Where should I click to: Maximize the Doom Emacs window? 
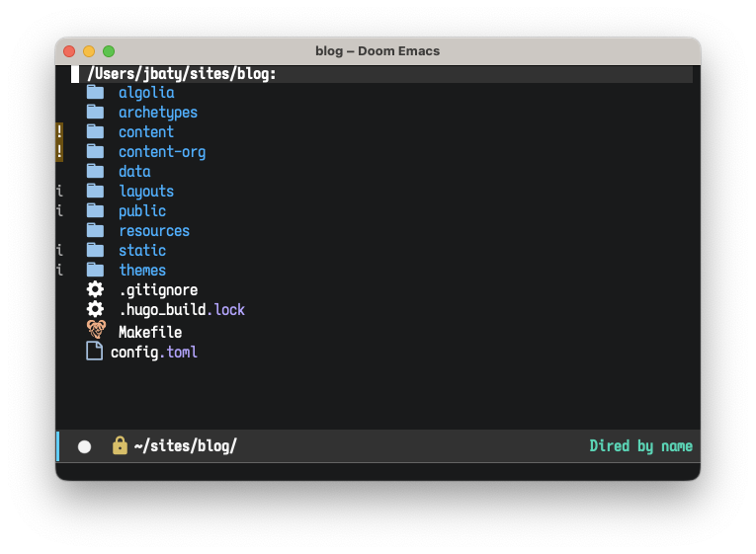click(x=109, y=51)
